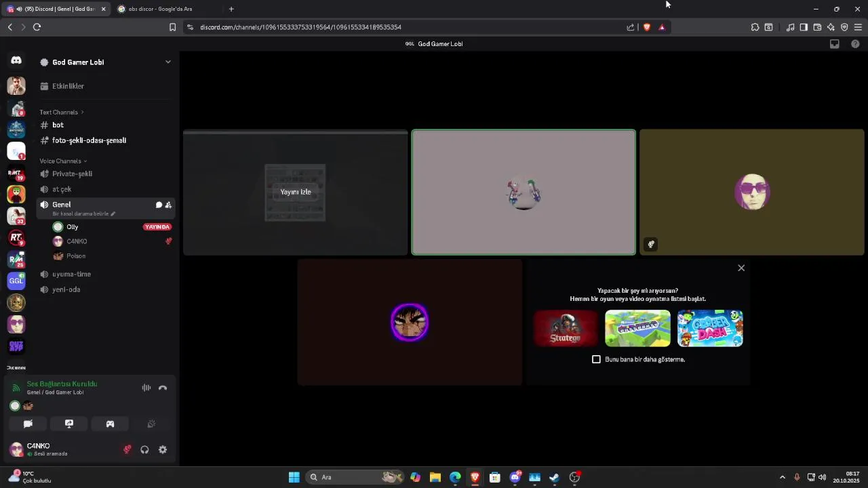The width and height of the screenshot is (868, 488).
Task: Click the pencil to set channel status
Action: (113, 214)
